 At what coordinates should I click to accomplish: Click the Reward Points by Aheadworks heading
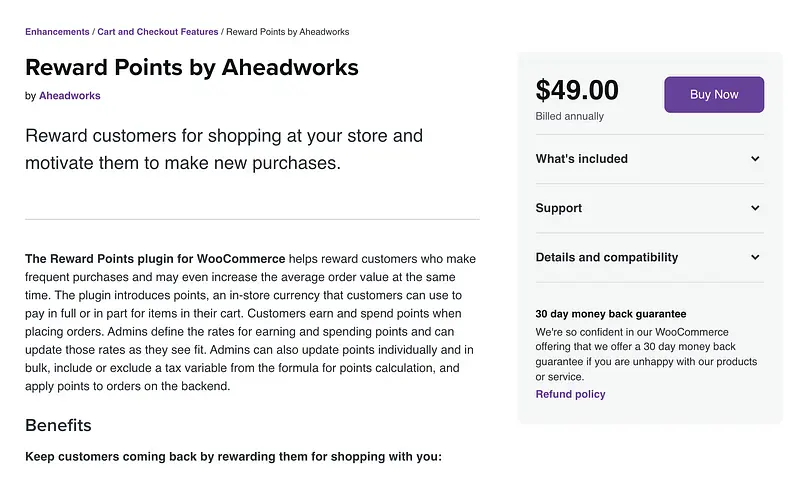tap(192, 68)
